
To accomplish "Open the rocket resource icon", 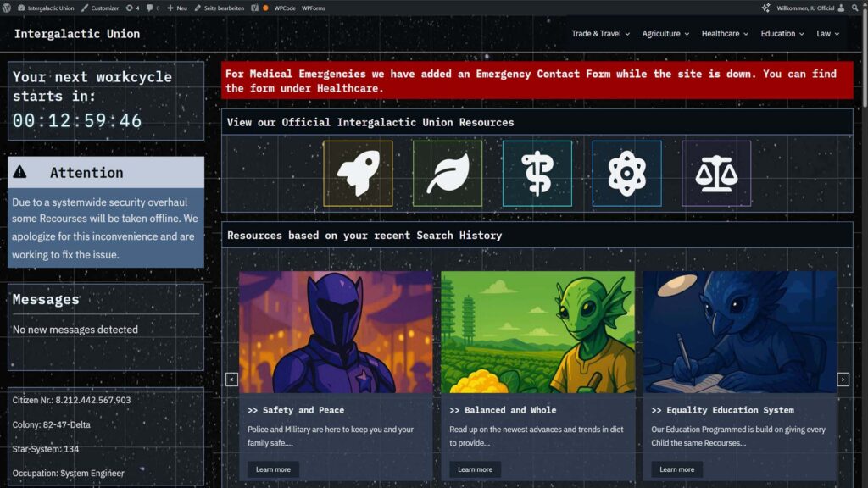I will pyautogui.click(x=359, y=173).
